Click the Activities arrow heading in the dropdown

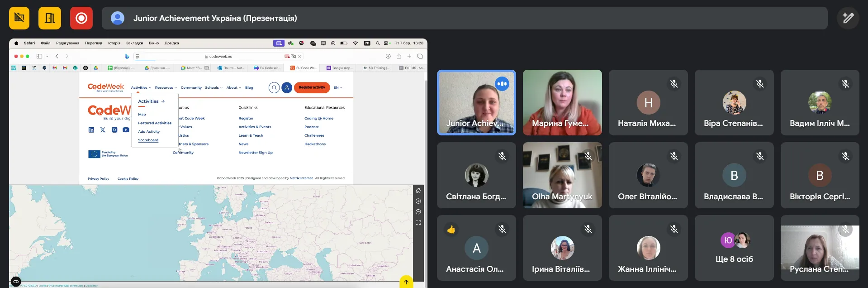pyautogui.click(x=152, y=101)
